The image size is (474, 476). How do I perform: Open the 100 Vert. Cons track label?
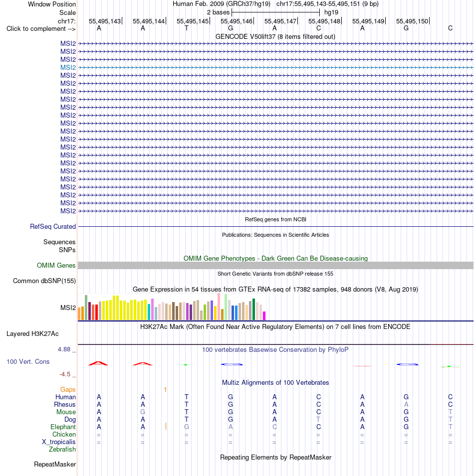tap(28, 361)
